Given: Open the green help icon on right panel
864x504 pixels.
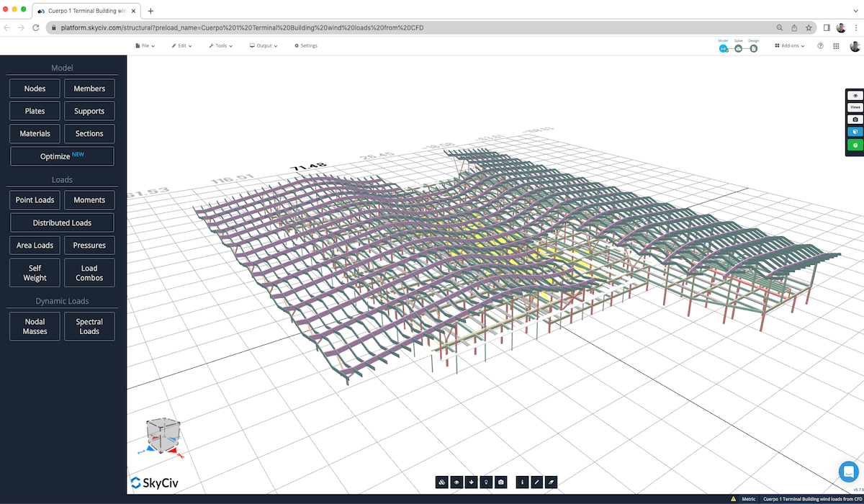Looking at the screenshot, I should point(855,145).
